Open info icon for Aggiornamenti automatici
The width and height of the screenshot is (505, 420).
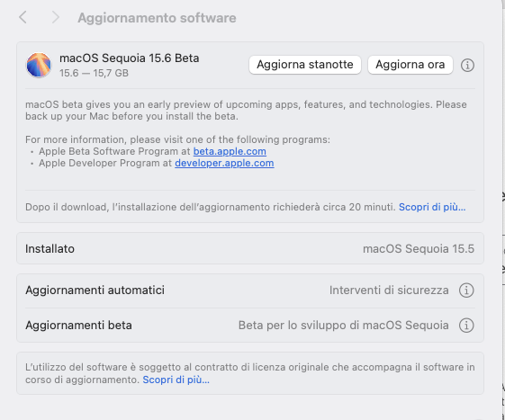point(466,290)
